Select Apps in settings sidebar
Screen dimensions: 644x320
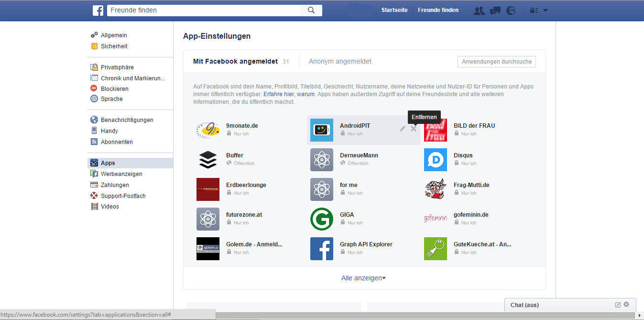click(x=130, y=163)
